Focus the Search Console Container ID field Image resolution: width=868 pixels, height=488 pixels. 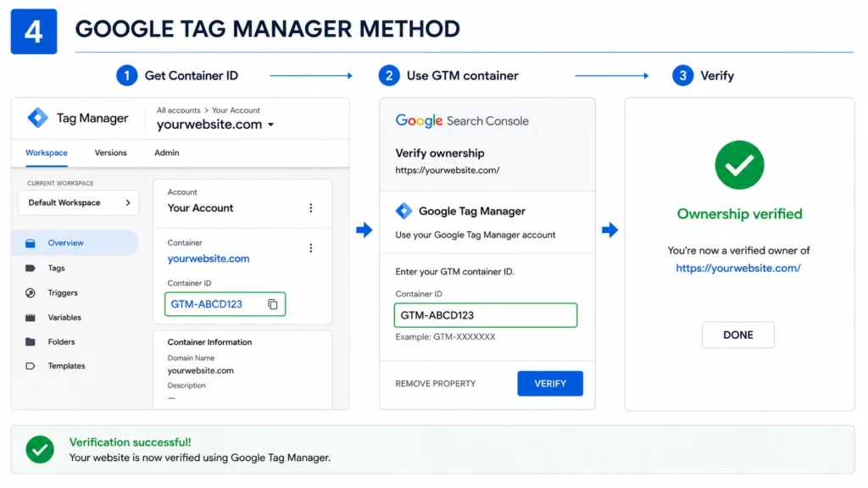(x=486, y=315)
